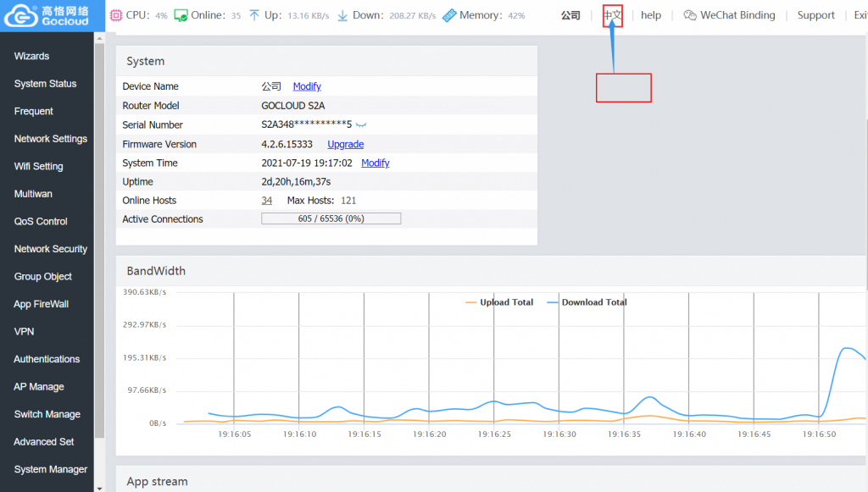Click the CPU chip icon
Image resolution: width=868 pixels, height=492 pixels.
point(116,15)
